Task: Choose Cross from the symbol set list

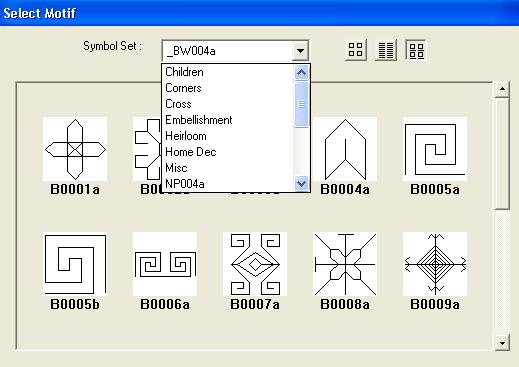Action: coord(227,104)
